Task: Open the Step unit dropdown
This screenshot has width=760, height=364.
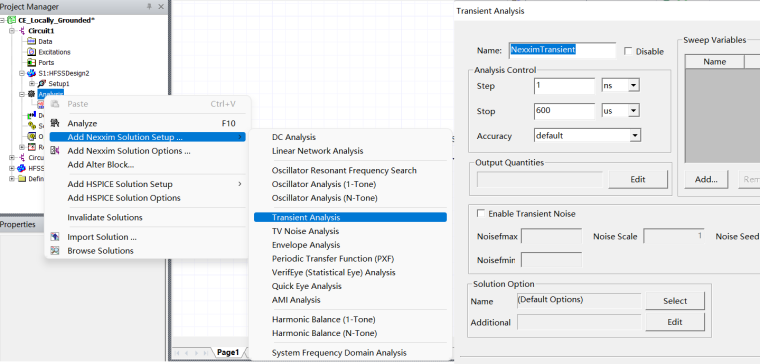Action: 633,86
